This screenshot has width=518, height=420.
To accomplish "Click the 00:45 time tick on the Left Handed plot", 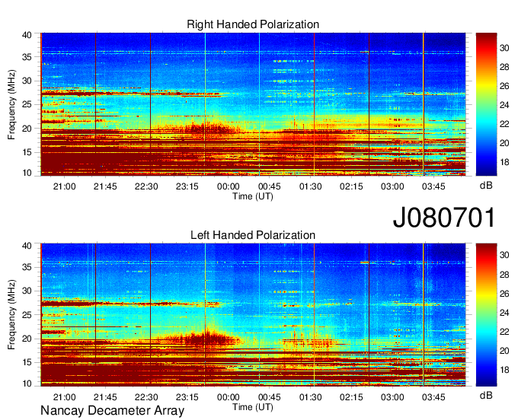I will [269, 397].
